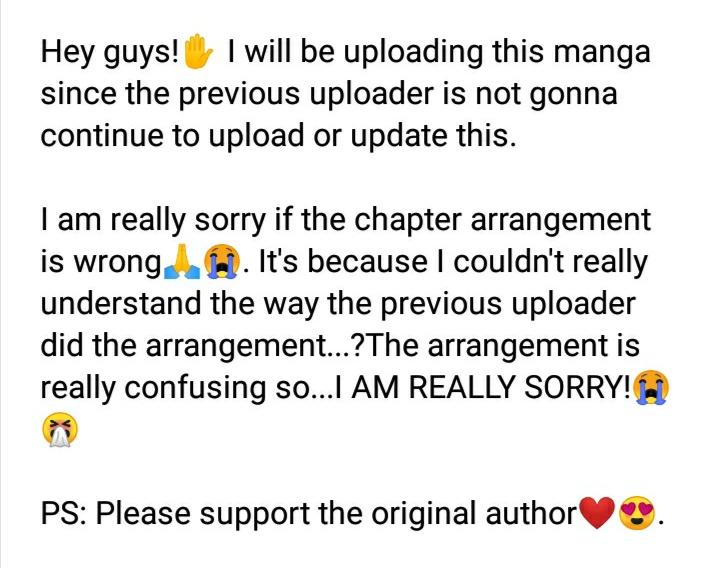710x568 pixels.
Task: Click the words 'chapter arrangement'
Action: click(502, 220)
